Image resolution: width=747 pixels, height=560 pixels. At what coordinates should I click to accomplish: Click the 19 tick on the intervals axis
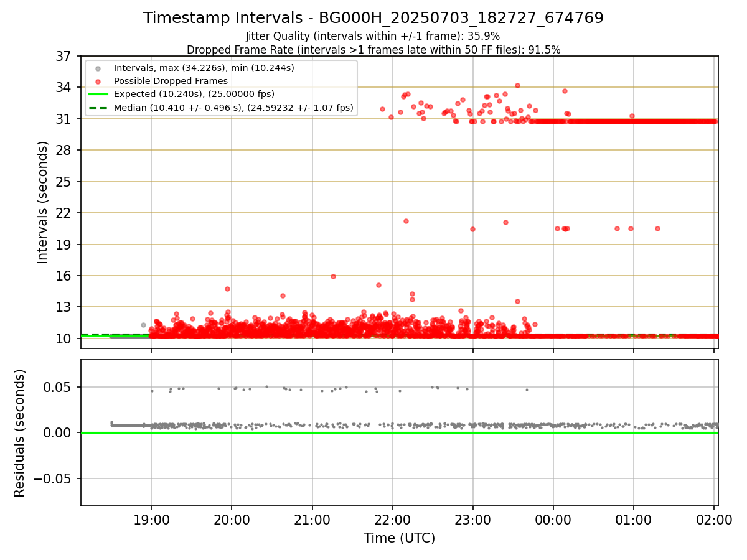click(x=65, y=245)
